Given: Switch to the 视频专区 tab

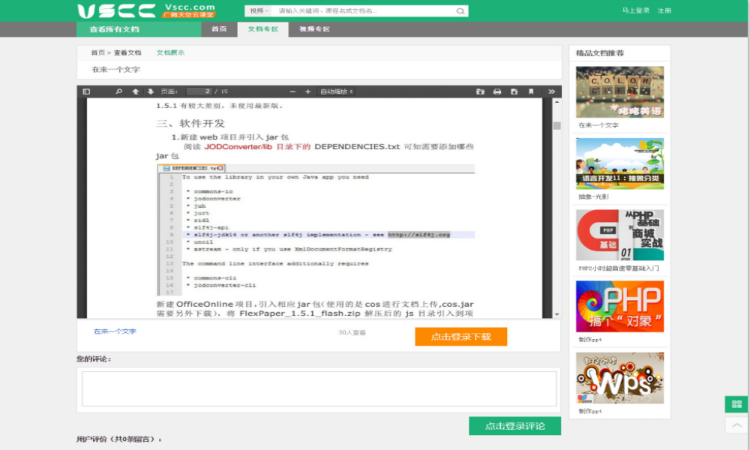Looking at the screenshot, I should pos(314,29).
